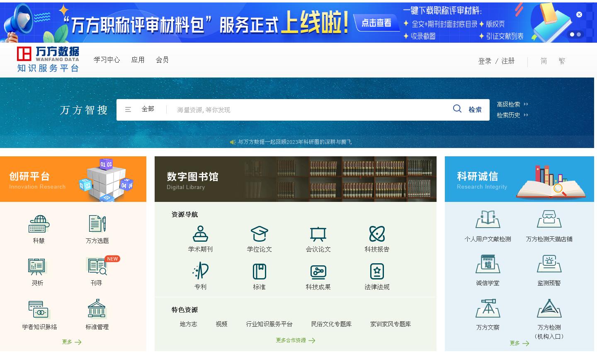The height and width of the screenshot is (364, 597).
Task: Click the 万方数据 logo
Action: [48, 59]
